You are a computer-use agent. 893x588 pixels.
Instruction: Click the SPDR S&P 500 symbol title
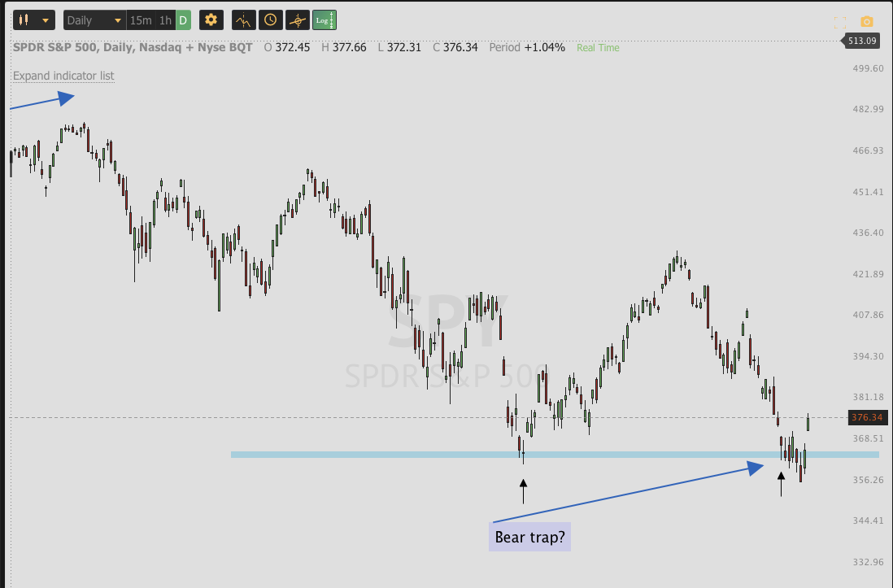[81, 47]
